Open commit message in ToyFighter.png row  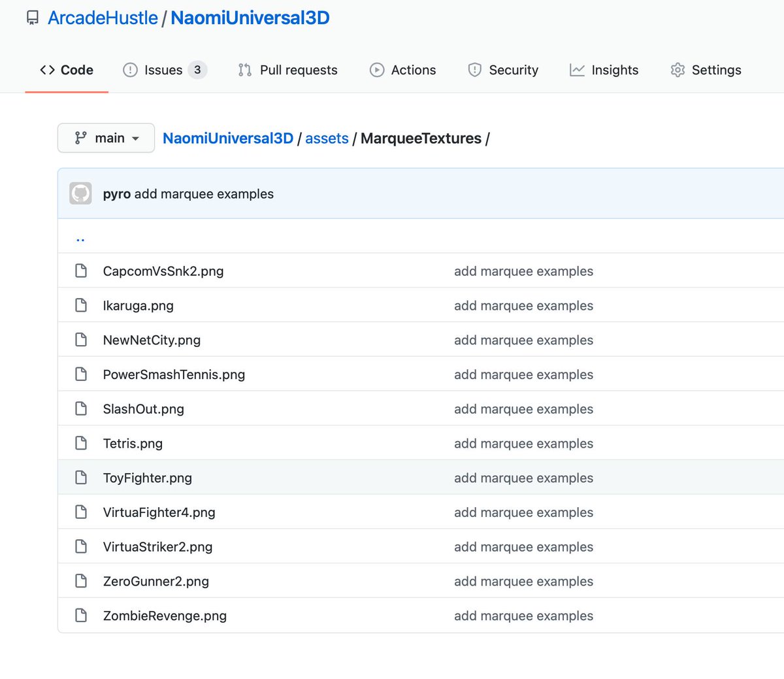[523, 478]
